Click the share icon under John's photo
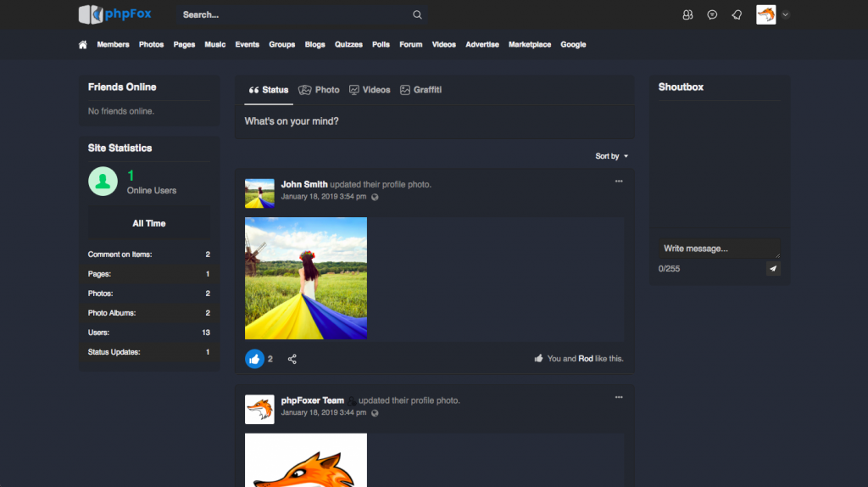 tap(292, 359)
